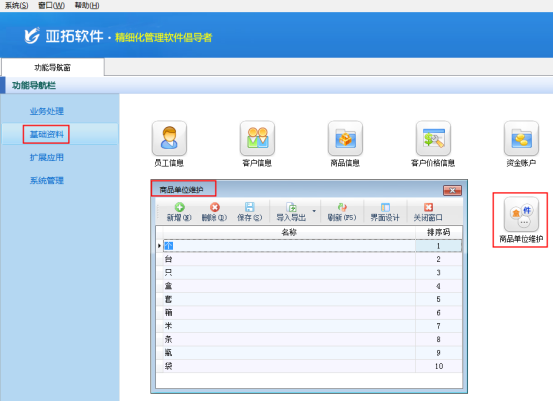Expand the 导入导出 dropdown arrow
Image resolution: width=553 pixels, height=401 pixels.
click(x=314, y=211)
